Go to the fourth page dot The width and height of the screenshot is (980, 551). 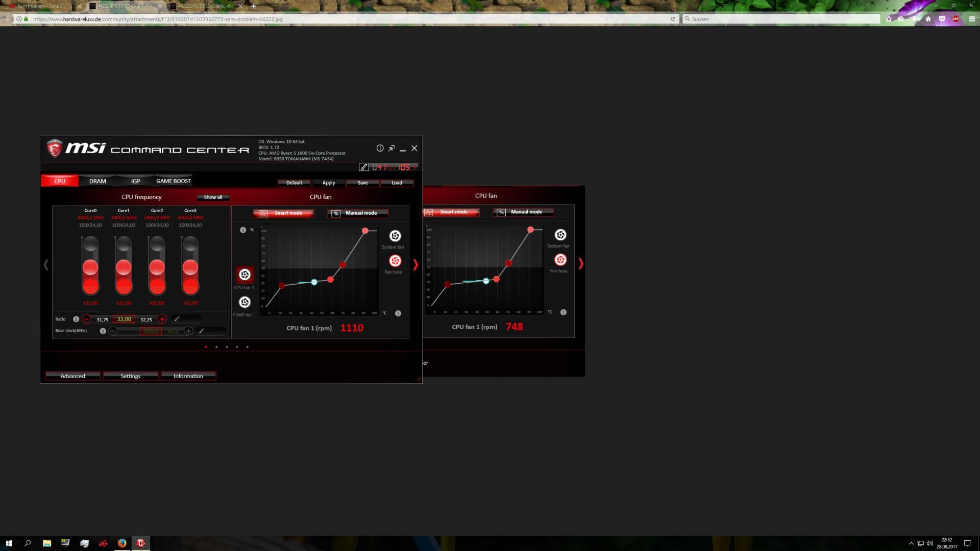pos(237,347)
